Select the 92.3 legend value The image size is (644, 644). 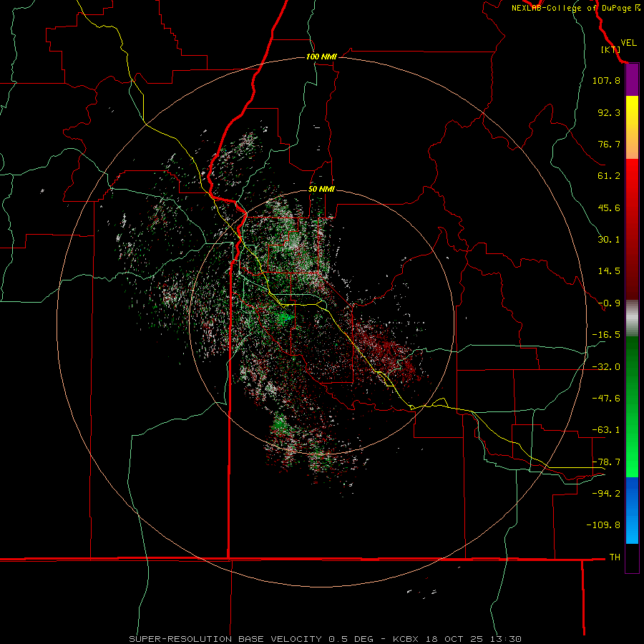click(609, 112)
